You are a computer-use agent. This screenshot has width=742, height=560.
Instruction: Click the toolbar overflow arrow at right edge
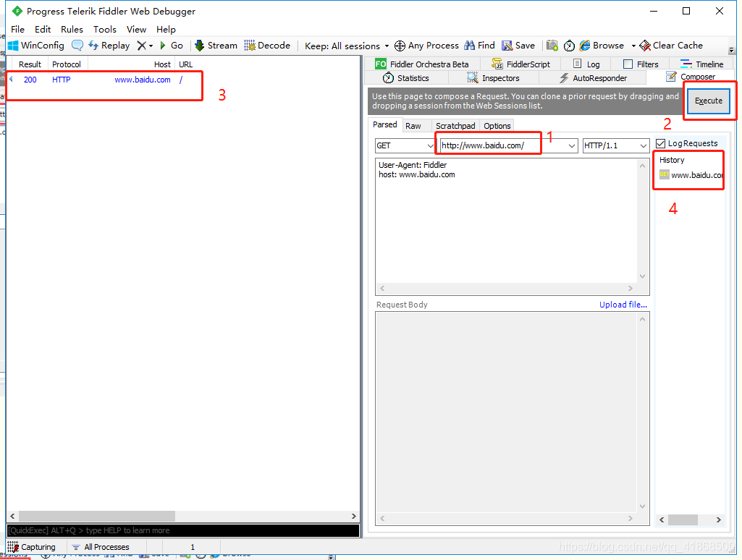tap(732, 50)
